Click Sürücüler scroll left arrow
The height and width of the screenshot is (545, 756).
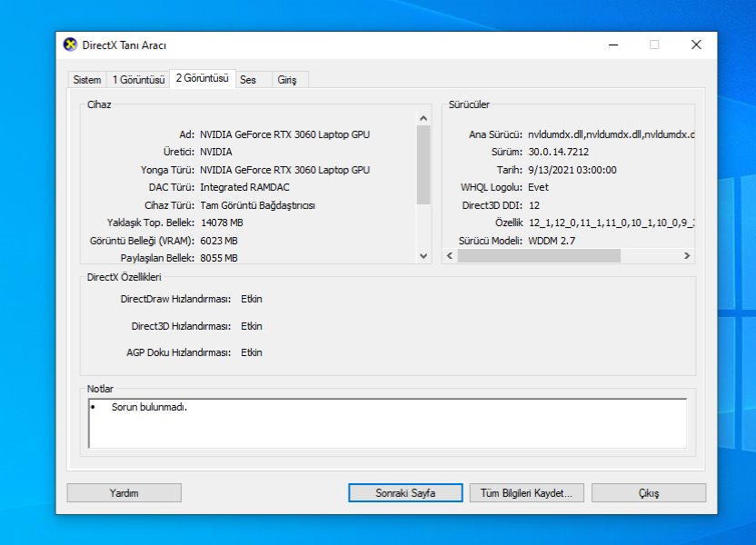tap(450, 256)
